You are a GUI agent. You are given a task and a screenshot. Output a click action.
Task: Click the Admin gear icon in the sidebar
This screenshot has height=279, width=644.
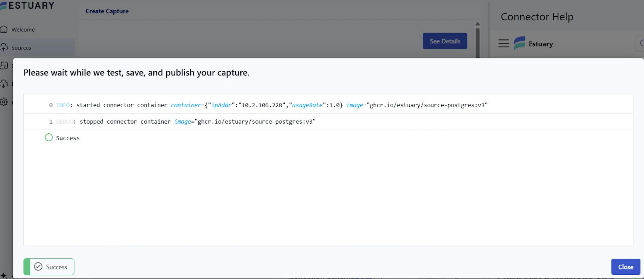[4, 102]
